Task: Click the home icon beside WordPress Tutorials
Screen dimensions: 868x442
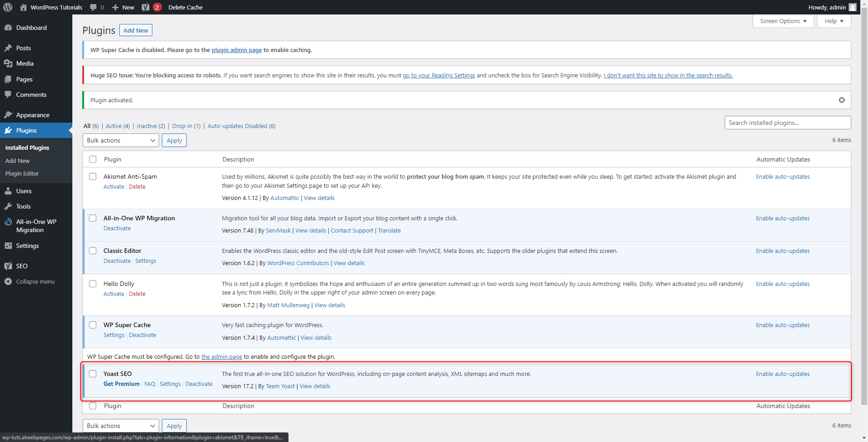Action: (x=24, y=7)
